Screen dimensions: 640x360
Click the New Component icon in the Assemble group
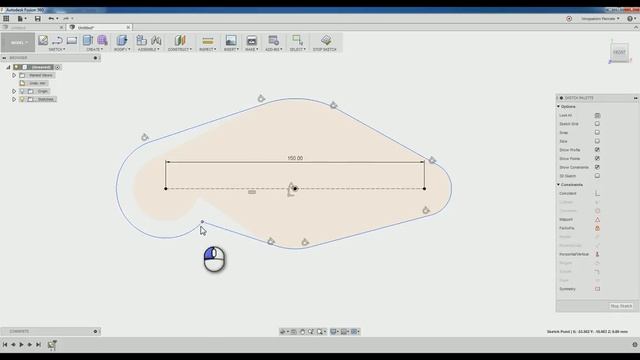tap(141, 40)
